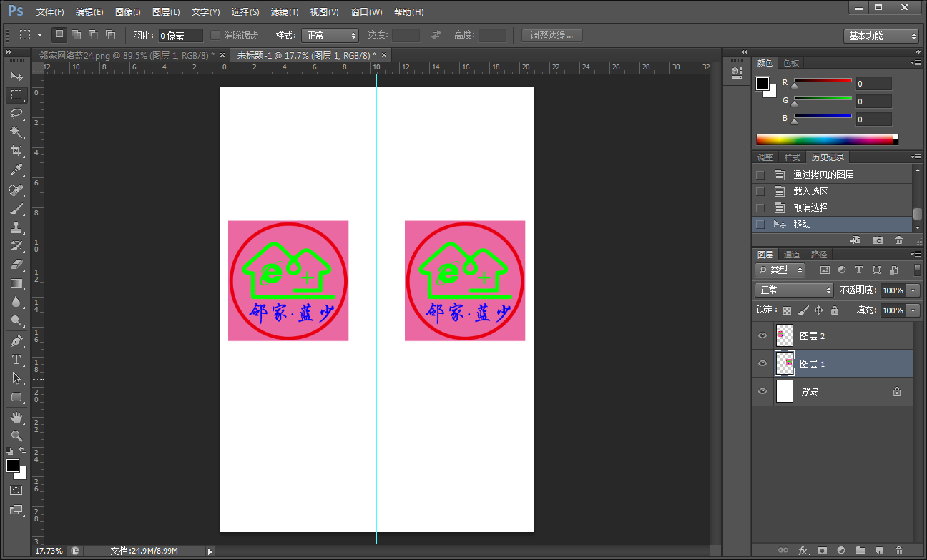Enable the 消除锯齿 checkbox
Viewport: 927px width, 560px height.
(x=215, y=35)
